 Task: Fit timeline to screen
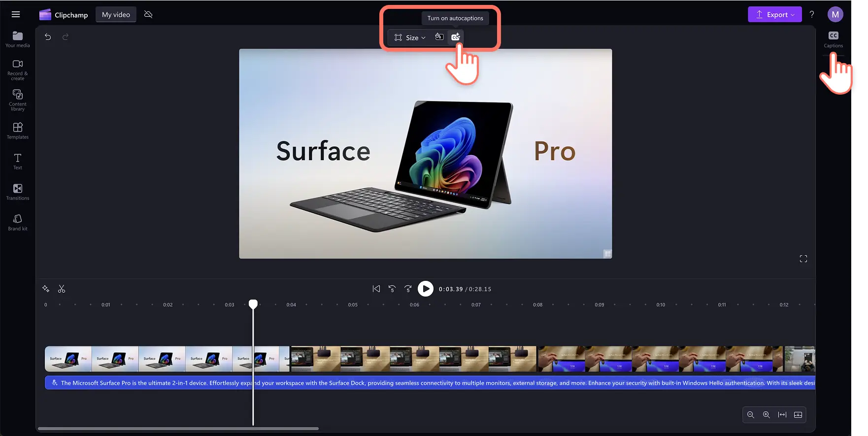point(782,415)
